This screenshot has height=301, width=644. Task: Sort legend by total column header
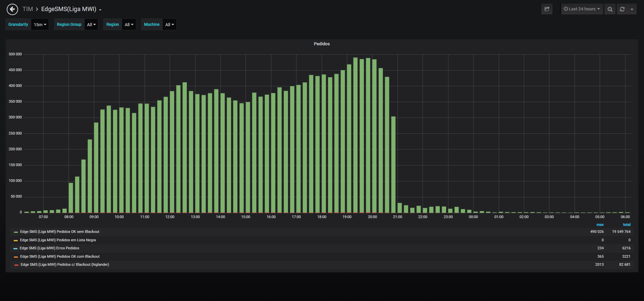pos(627,225)
